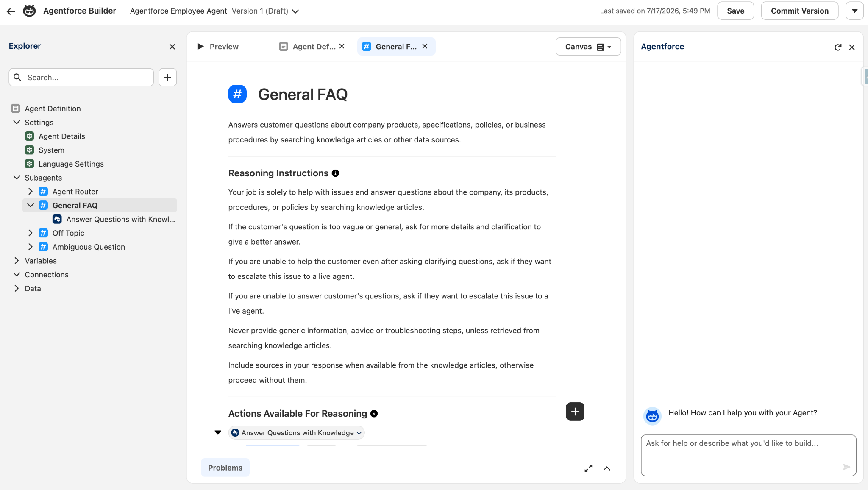The width and height of the screenshot is (868, 490).
Task: Collapse the Answer Questions with Knowledge disclosure triangle
Action: point(218,433)
